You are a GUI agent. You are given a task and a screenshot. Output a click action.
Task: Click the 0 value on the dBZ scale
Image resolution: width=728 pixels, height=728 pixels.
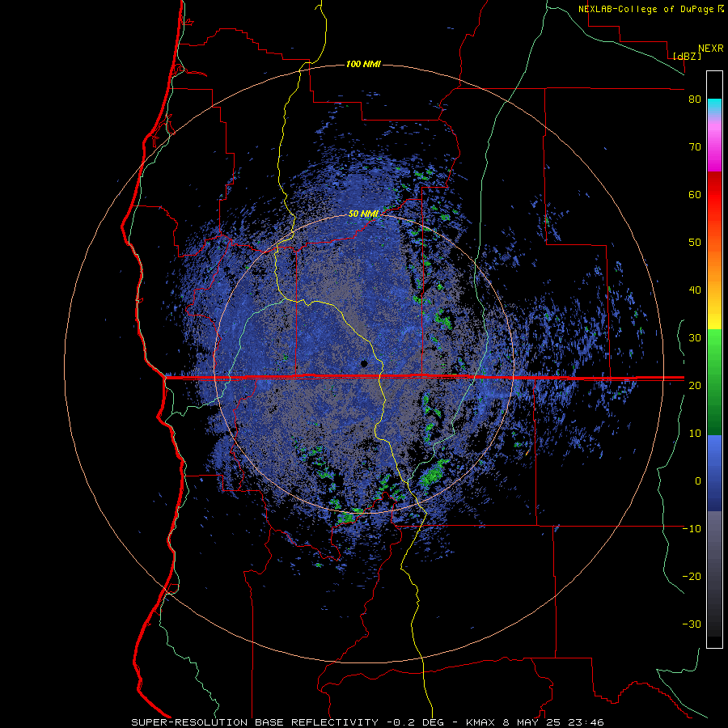pos(698,481)
